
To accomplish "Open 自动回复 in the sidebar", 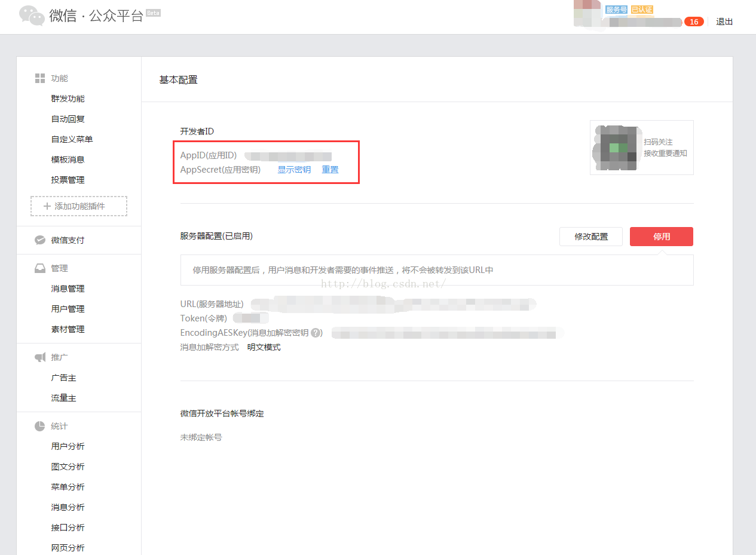I will 68,119.
